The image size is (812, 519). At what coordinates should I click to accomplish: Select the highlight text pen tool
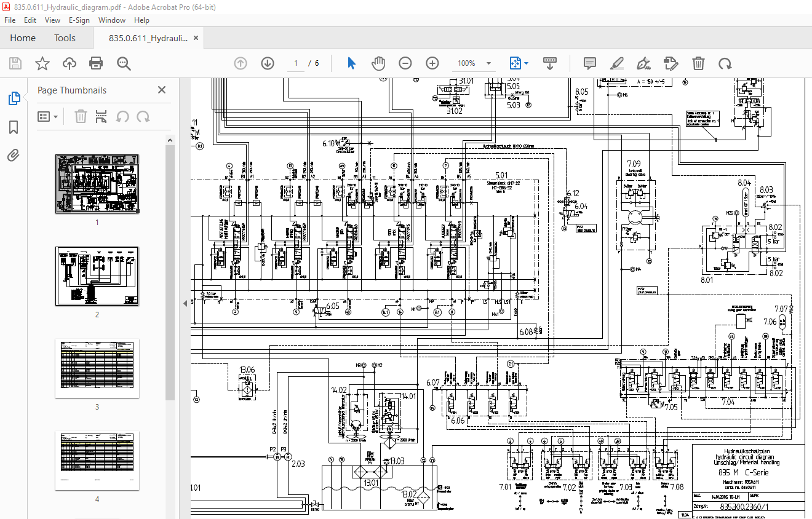click(617, 63)
